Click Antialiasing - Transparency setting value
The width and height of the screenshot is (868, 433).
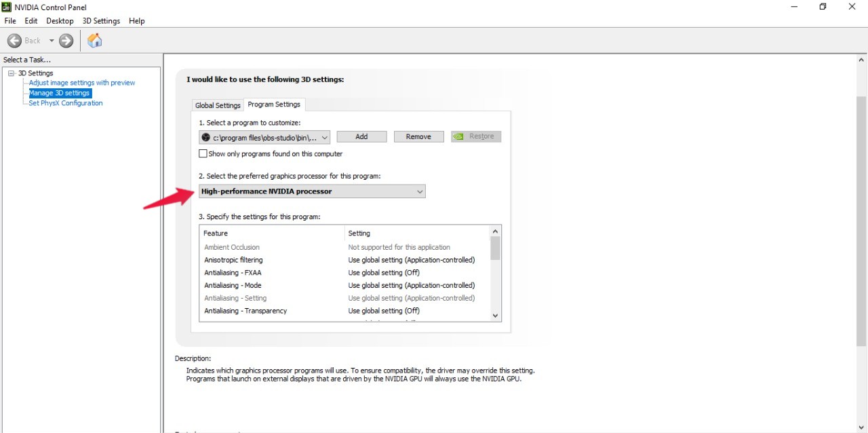[x=384, y=311]
